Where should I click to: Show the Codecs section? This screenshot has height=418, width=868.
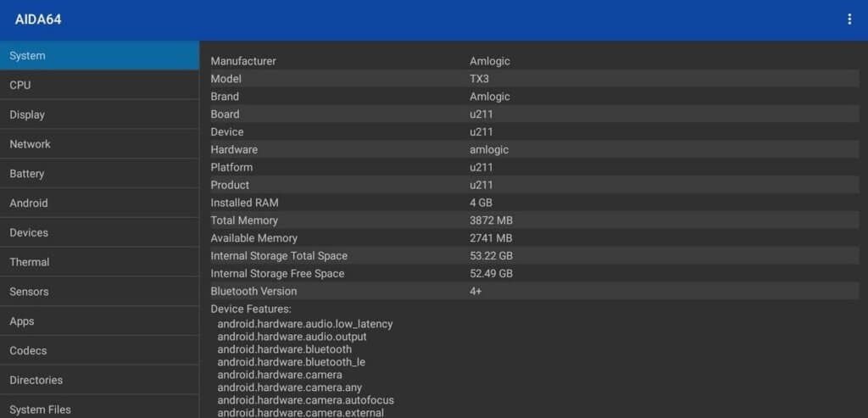(100, 350)
